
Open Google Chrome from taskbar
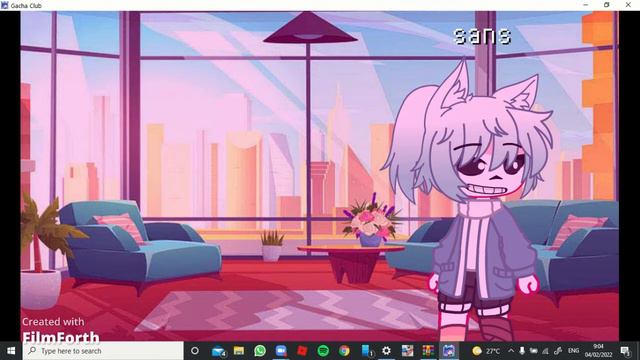(x=344, y=351)
